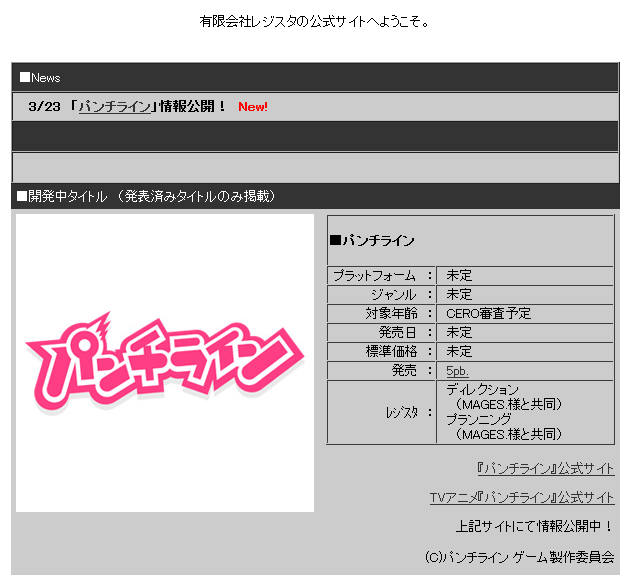This screenshot has width=635, height=575.
Task: Click the 未定 value beside ジャンル
Action: click(459, 294)
